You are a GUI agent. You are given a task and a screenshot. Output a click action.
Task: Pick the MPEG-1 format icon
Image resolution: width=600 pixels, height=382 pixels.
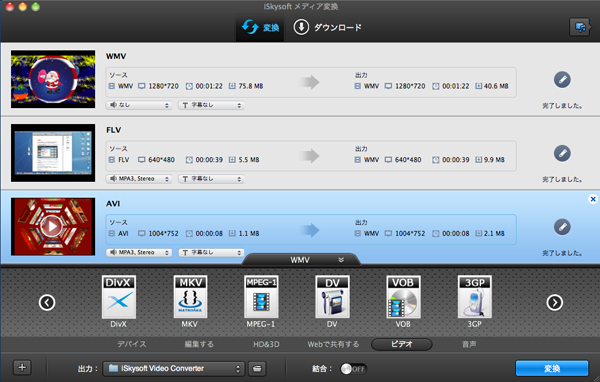tap(261, 297)
